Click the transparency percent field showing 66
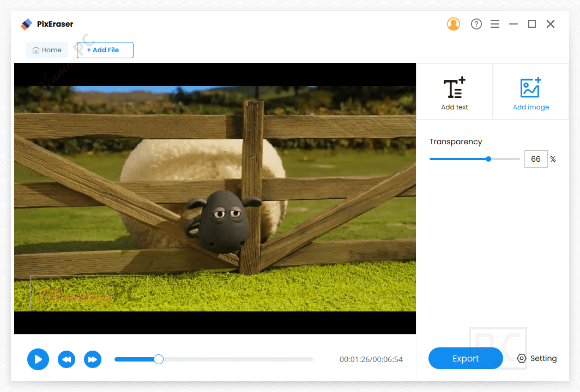 click(536, 159)
